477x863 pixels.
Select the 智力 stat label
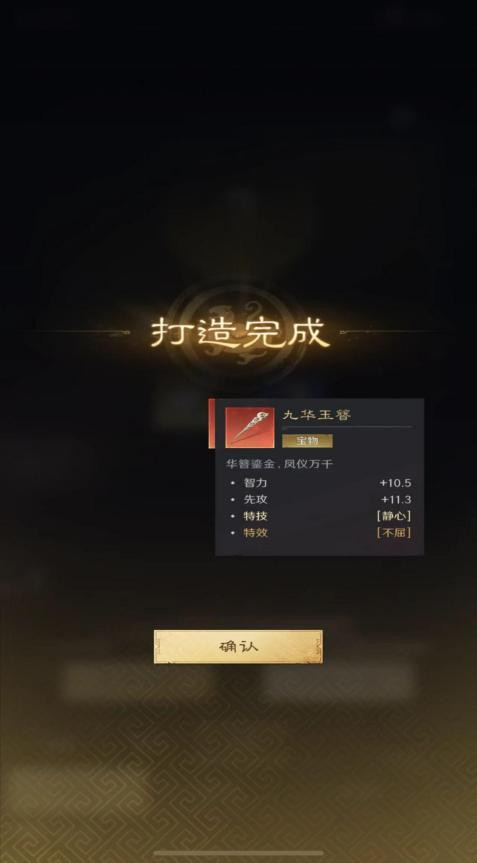(255, 483)
